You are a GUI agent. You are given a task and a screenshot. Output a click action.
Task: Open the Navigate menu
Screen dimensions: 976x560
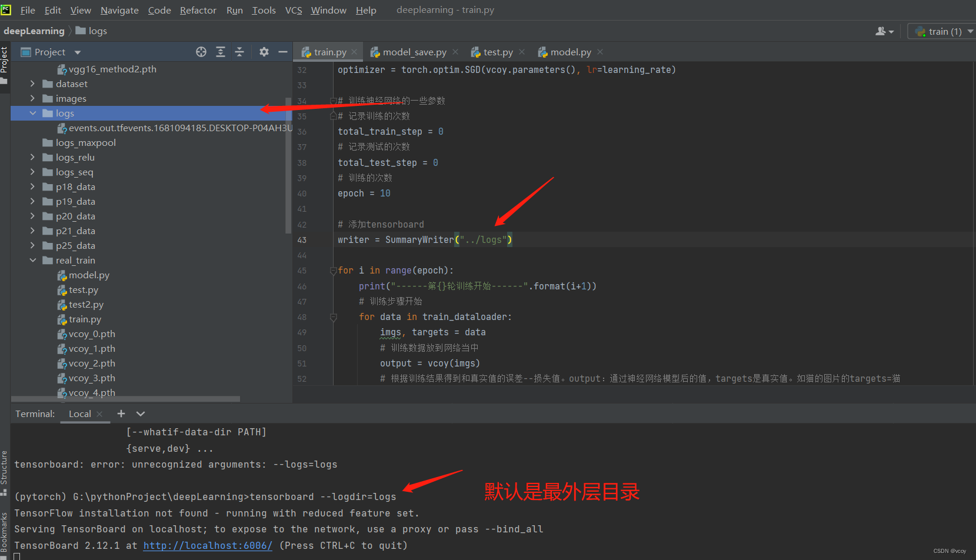(119, 10)
